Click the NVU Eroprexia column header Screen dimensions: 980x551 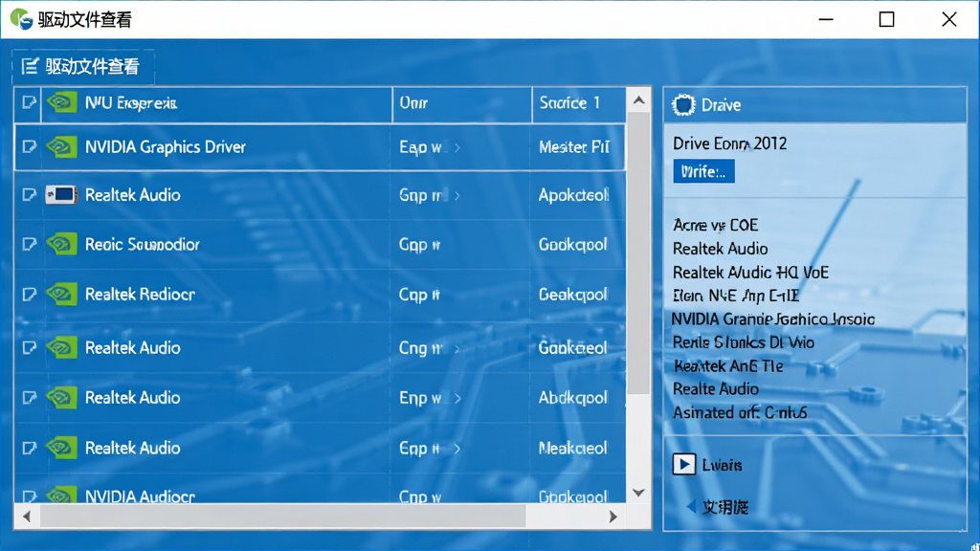pyautogui.click(x=216, y=103)
